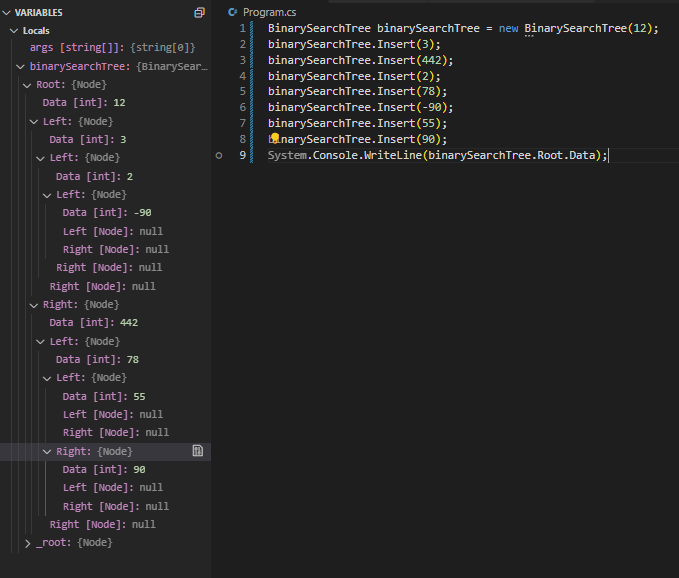The height and width of the screenshot is (578, 679).
Task: Collapse the Locals scope chevron
Action: (14, 31)
